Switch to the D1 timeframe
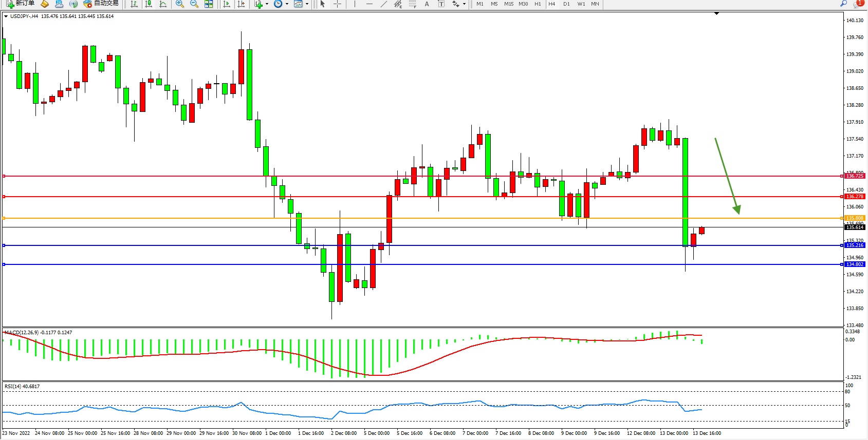Viewport: 868px width, 440px height. (x=566, y=4)
